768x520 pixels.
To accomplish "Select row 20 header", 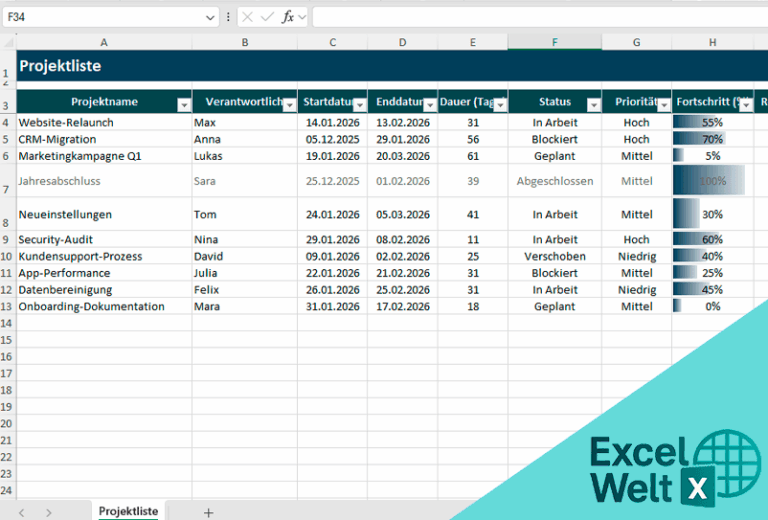I will [x=6, y=424].
